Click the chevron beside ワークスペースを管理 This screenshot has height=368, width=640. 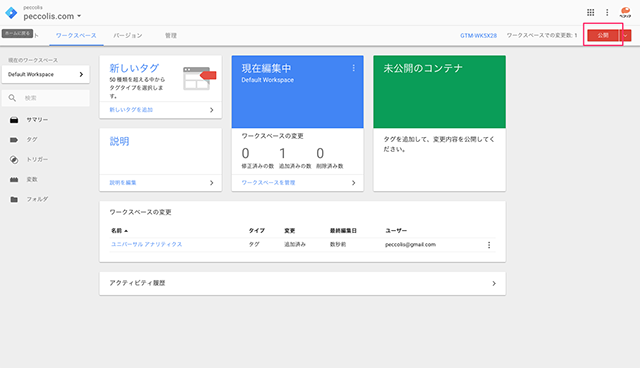tap(353, 183)
